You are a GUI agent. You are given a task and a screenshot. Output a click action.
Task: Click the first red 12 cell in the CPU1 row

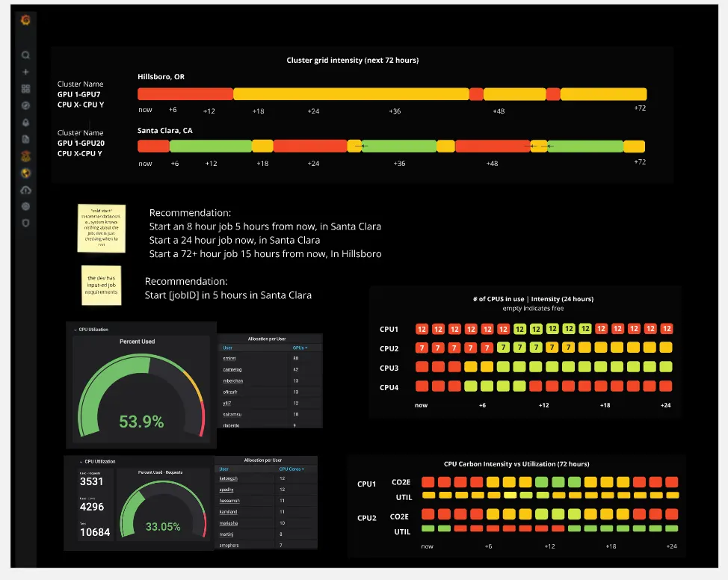(422, 329)
